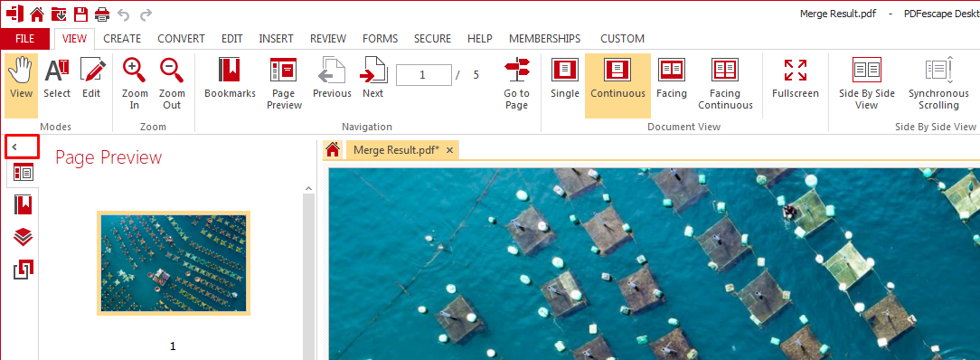The height and width of the screenshot is (360, 980).
Task: Open the EDIT ribbon tab
Action: (231, 39)
